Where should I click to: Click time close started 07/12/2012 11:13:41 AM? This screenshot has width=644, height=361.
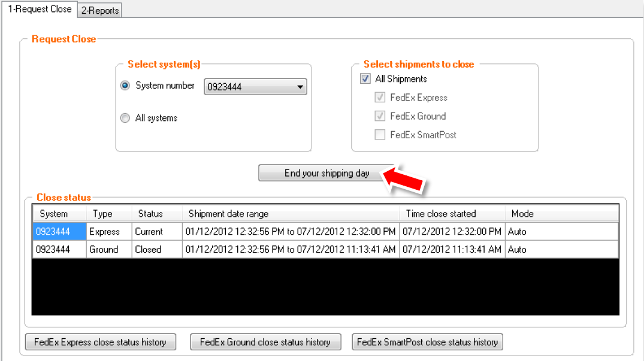tap(452, 250)
